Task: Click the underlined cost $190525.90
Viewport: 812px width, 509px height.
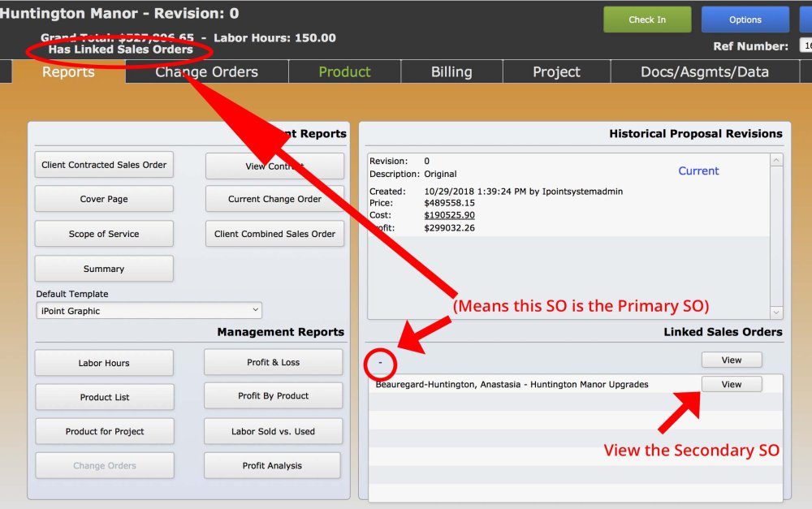Action: [449, 215]
